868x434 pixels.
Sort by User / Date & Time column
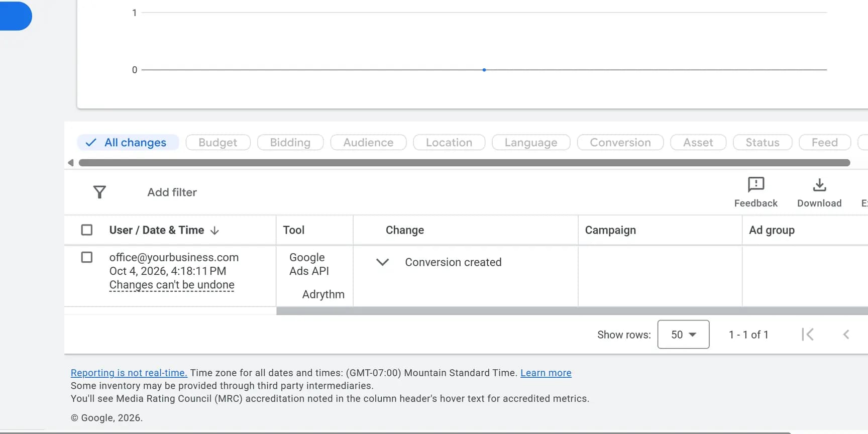coord(157,230)
